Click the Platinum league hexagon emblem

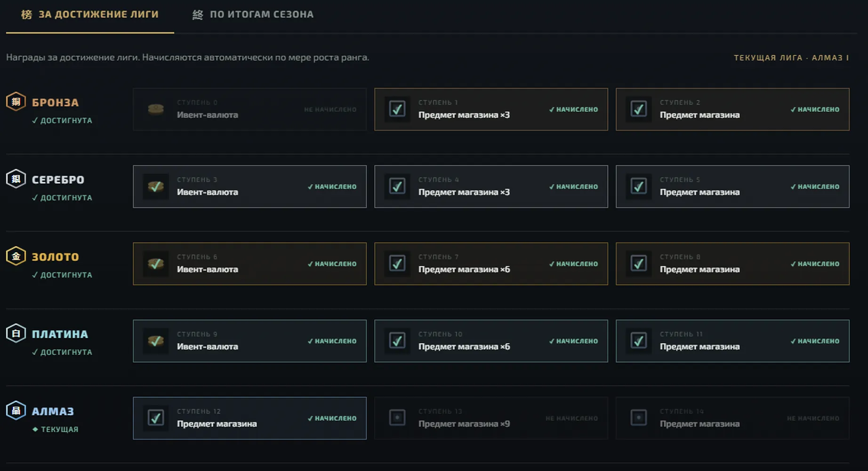click(x=16, y=333)
